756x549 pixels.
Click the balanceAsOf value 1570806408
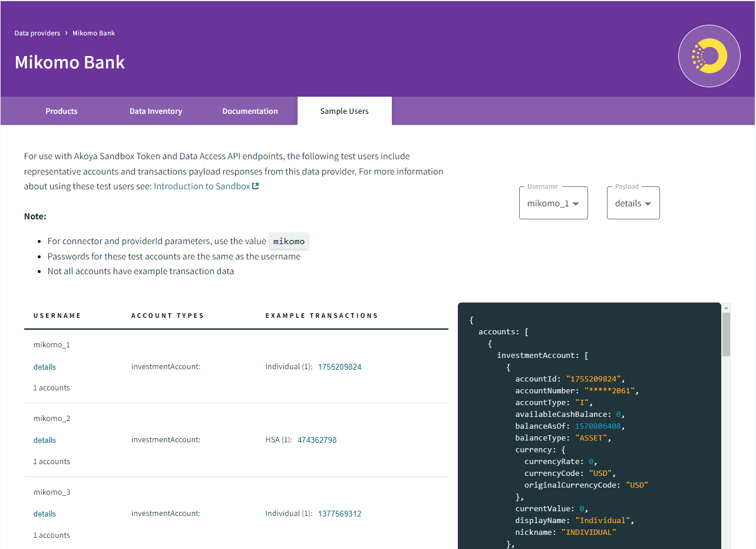click(597, 426)
